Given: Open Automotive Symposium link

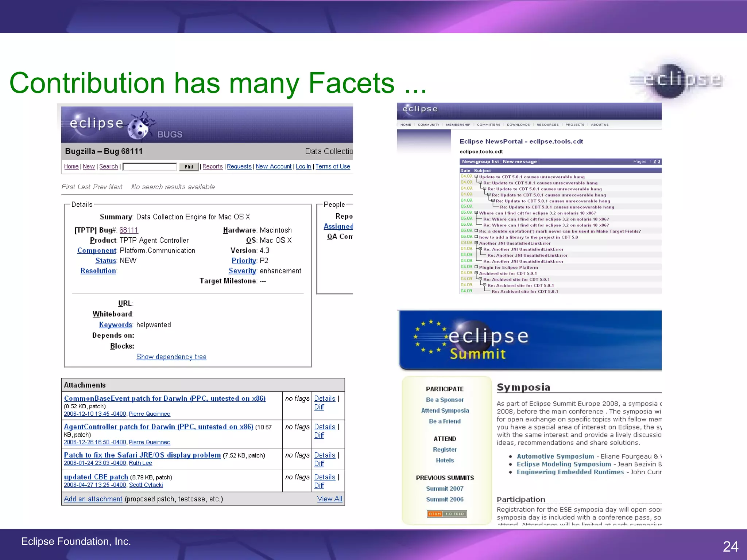Looking at the screenshot, I should click(x=555, y=456).
